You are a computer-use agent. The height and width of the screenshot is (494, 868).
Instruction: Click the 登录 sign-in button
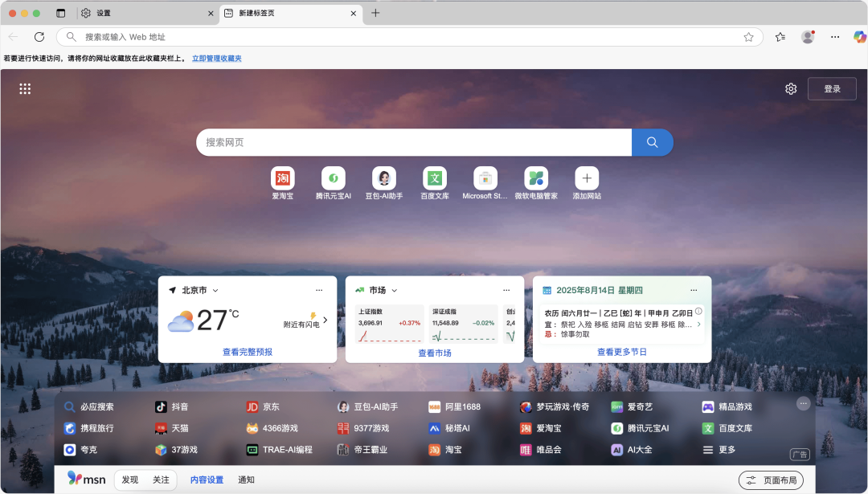click(832, 88)
